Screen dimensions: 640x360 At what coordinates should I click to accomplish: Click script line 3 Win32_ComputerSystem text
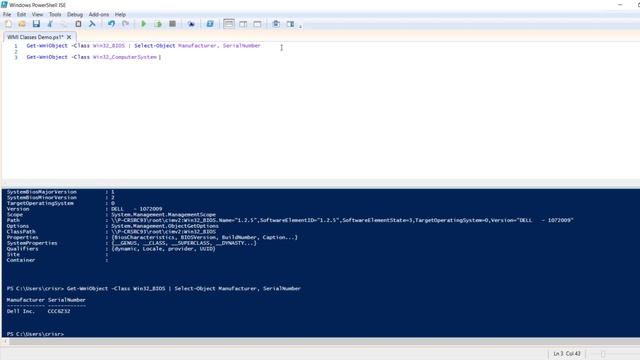pos(125,57)
